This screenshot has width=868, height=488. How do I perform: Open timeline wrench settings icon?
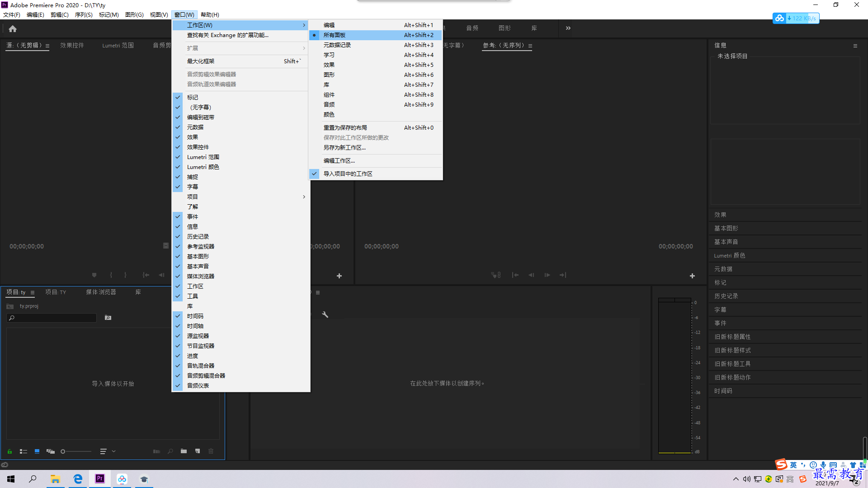(325, 314)
